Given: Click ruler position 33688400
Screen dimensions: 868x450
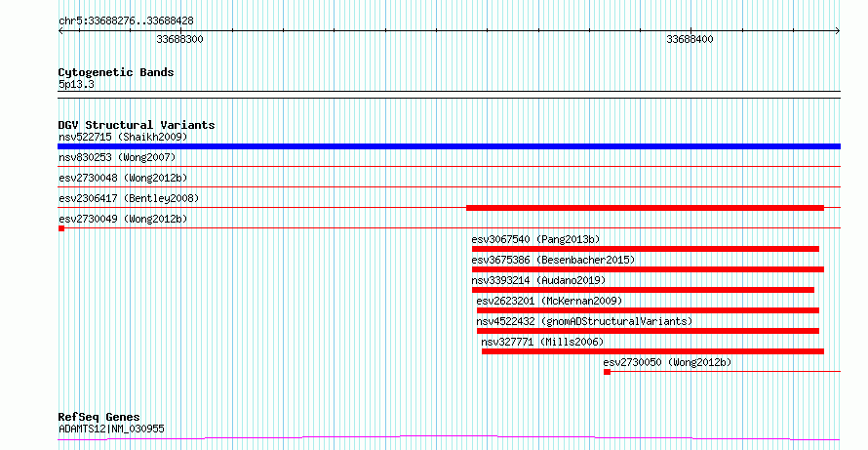Looking at the screenshot, I should (690, 40).
